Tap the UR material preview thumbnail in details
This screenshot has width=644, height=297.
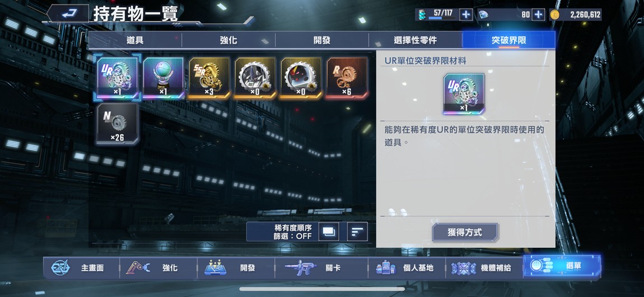pos(464,94)
